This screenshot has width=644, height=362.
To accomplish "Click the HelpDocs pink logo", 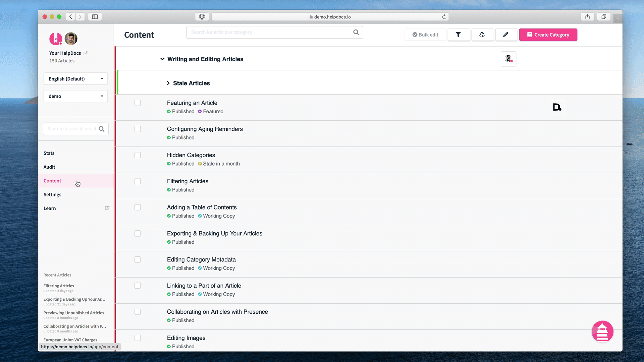I will (x=56, y=39).
